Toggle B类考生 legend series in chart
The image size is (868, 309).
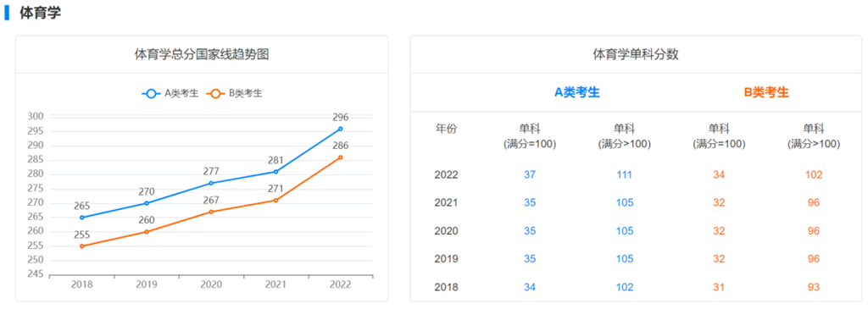pos(234,93)
